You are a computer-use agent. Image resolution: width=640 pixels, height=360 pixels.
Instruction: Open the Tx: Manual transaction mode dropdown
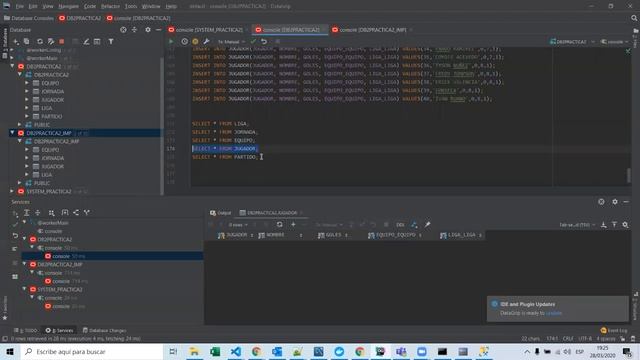(231, 42)
